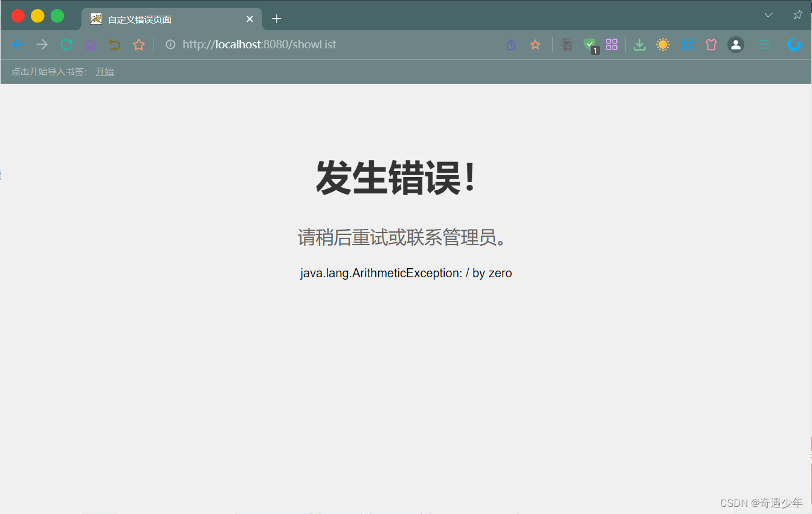Bookmark page with the orange star at address bar end
Image resolution: width=812 pixels, height=514 pixels.
point(535,45)
